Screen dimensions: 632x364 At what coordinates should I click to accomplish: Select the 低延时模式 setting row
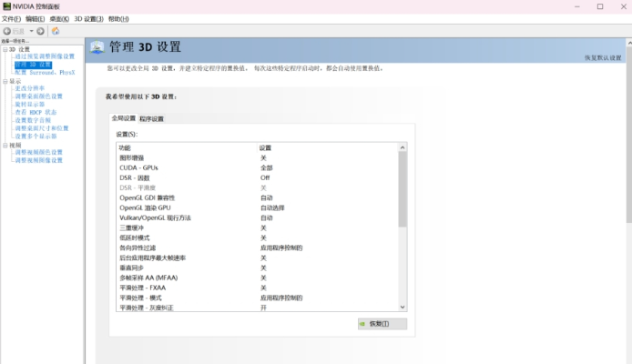tap(257, 238)
